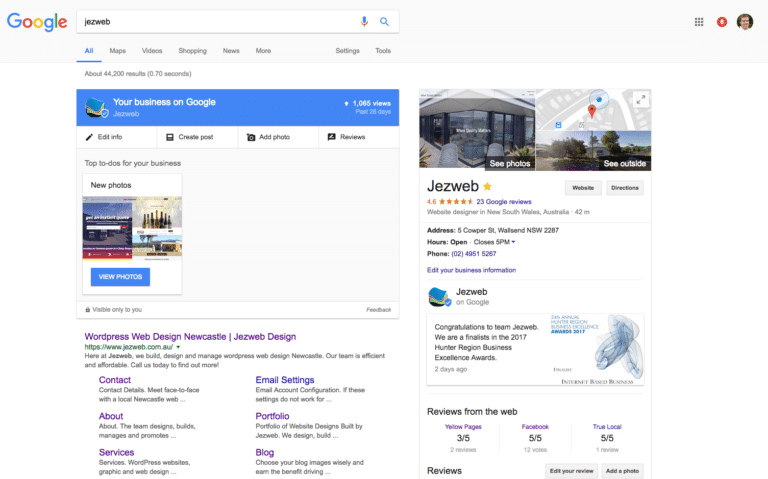Image resolution: width=768 pixels, height=479 pixels.
Task: Switch to the Shopping tab
Action: pyautogui.click(x=192, y=50)
